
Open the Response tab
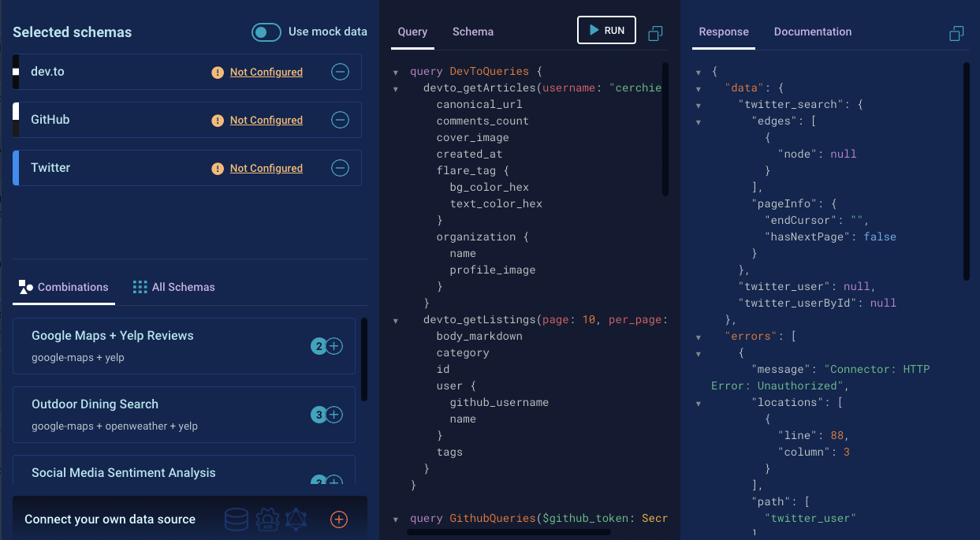point(724,32)
